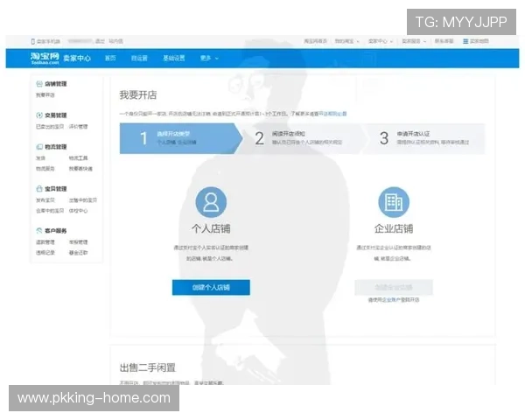525x420 pixels.
Task: Click the blue 创建个人店铺 button
Action: tap(211, 287)
